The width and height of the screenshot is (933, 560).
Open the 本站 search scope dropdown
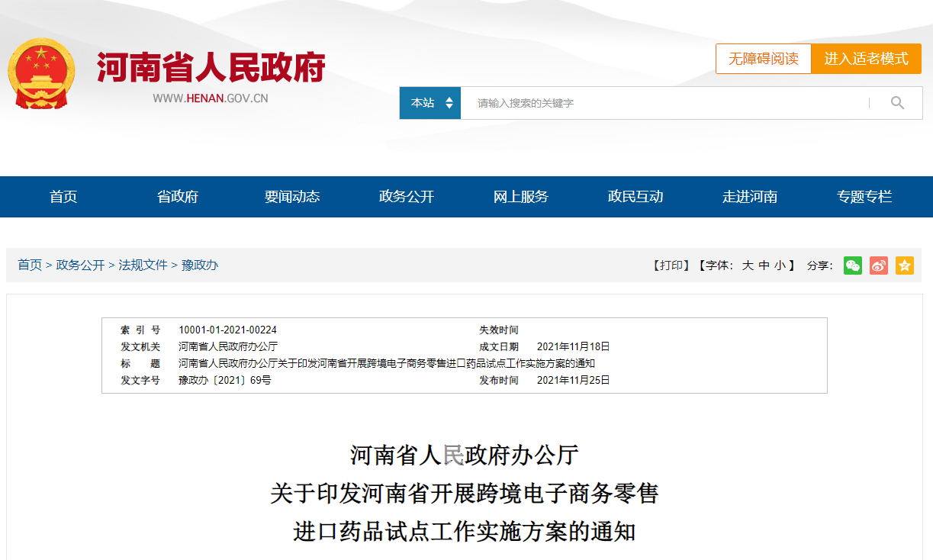click(x=430, y=103)
